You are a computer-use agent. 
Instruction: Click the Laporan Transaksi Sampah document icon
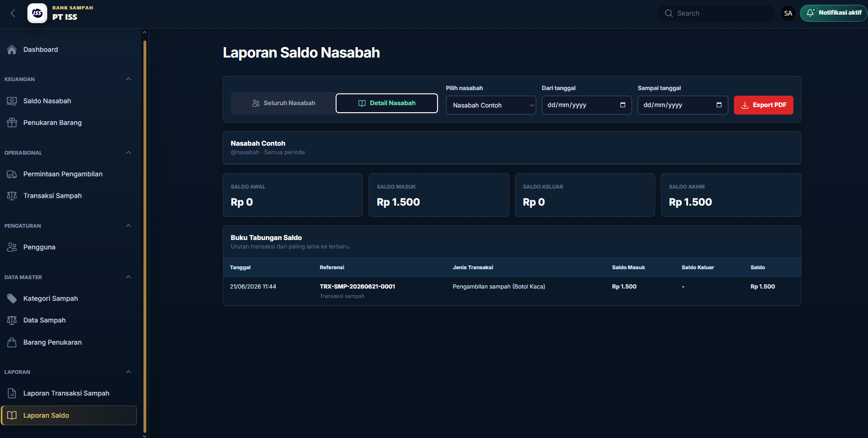[x=12, y=393]
